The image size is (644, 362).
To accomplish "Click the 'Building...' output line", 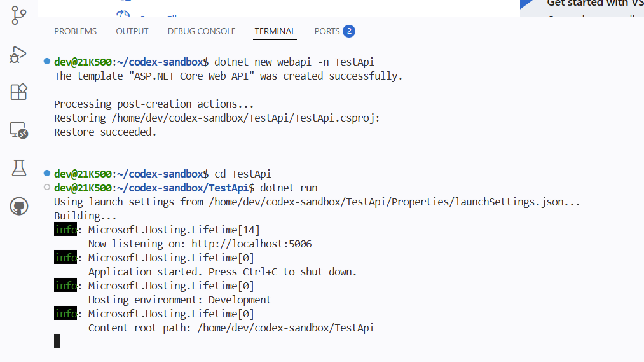I will (85, 216).
